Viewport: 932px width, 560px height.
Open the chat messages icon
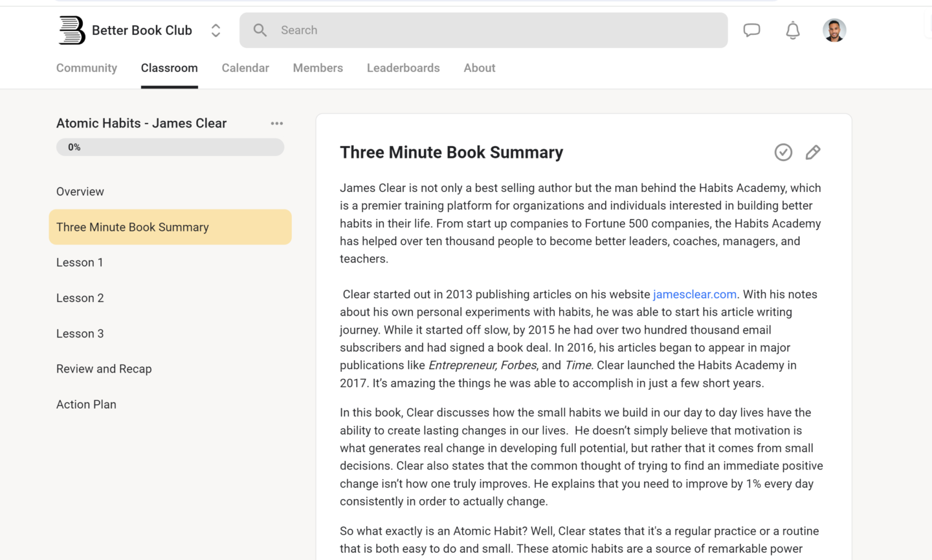tap(751, 30)
